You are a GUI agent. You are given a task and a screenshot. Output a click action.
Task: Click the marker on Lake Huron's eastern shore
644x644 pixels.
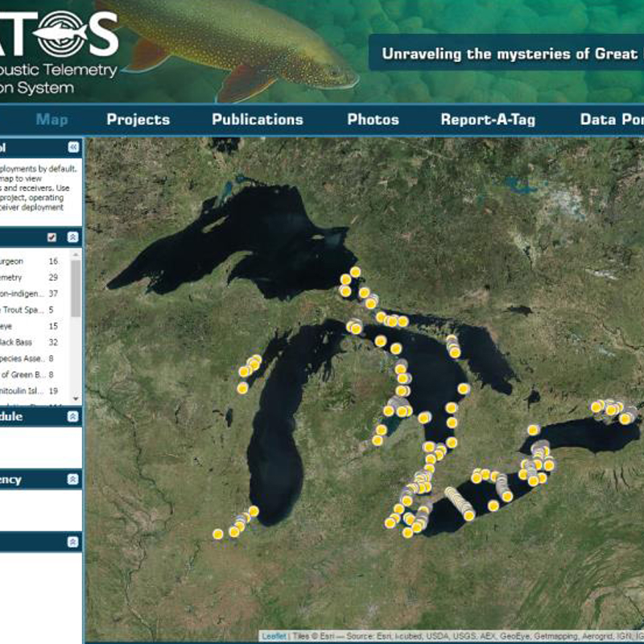click(464, 389)
